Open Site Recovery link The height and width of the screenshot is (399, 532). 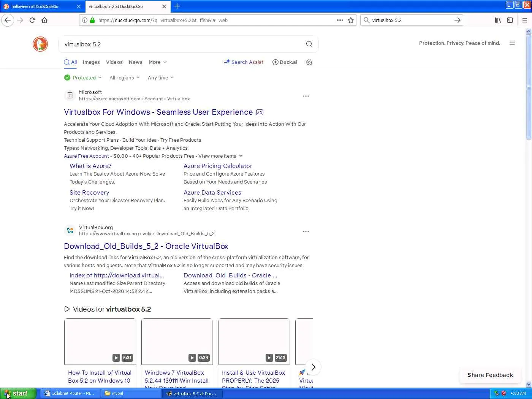click(x=89, y=193)
